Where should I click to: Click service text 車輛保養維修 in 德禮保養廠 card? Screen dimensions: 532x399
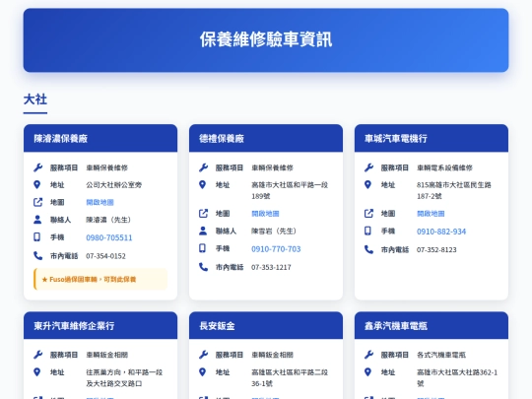(273, 167)
